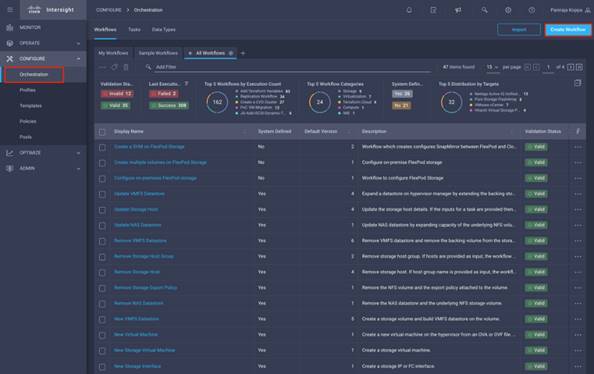Select all workflows header checkbox

coord(102,132)
